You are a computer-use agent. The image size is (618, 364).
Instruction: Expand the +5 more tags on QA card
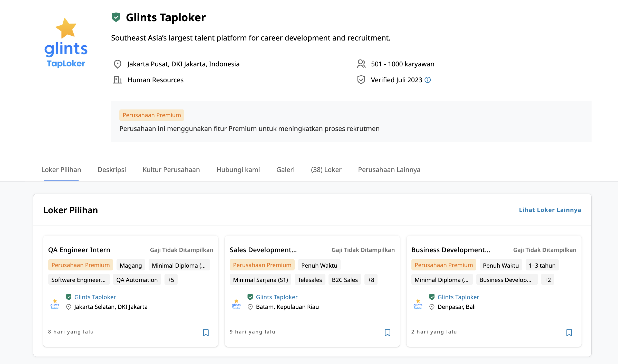tap(171, 280)
